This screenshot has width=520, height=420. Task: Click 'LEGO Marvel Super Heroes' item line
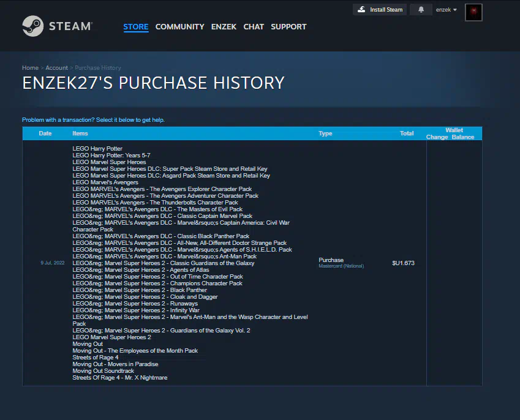[x=109, y=162]
